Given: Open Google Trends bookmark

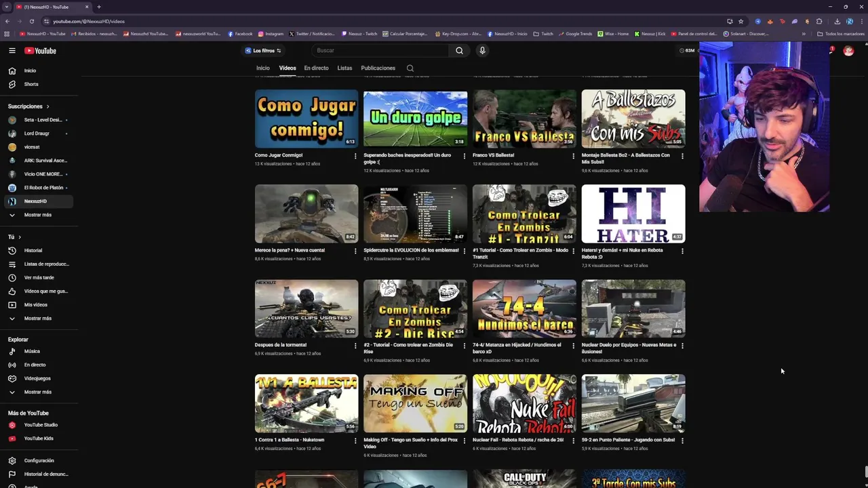Looking at the screenshot, I should (575, 34).
